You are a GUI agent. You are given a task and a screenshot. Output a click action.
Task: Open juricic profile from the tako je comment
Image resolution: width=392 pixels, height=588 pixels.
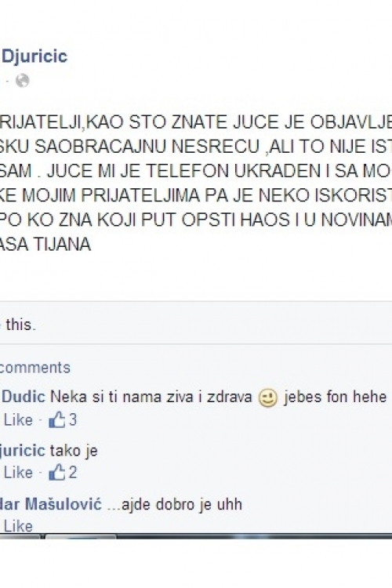coord(23,450)
